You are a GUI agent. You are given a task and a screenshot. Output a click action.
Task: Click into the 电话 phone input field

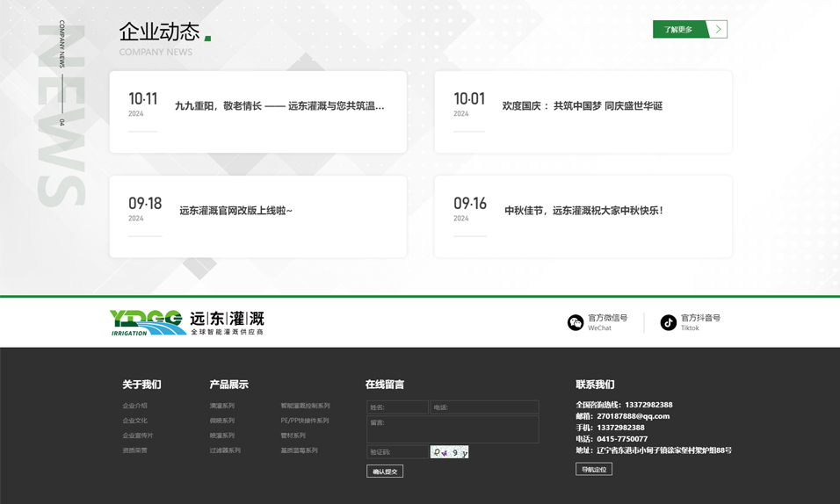484,407
